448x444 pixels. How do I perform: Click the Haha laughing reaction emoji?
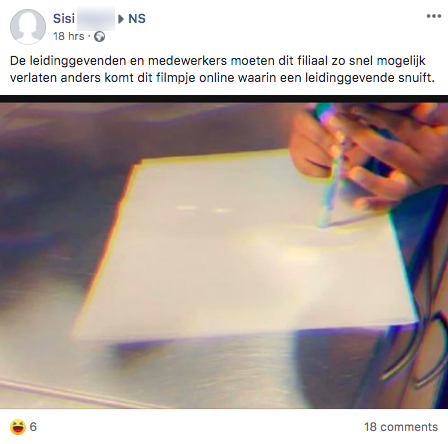18,427
